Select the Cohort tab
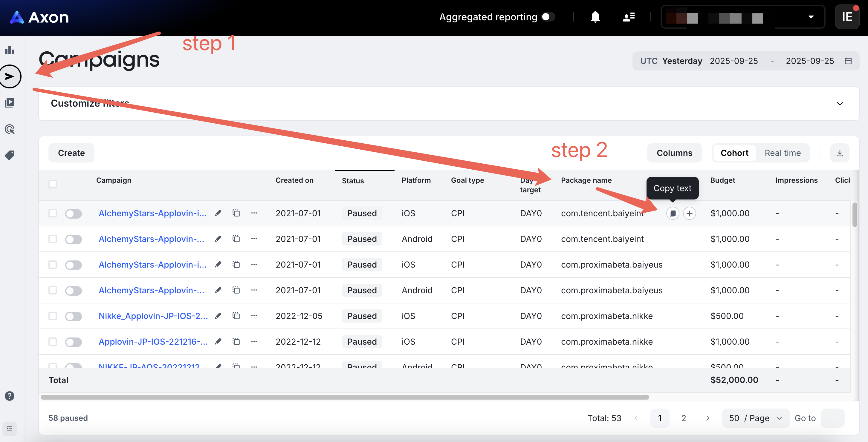The height and width of the screenshot is (442, 868). pyautogui.click(x=734, y=153)
